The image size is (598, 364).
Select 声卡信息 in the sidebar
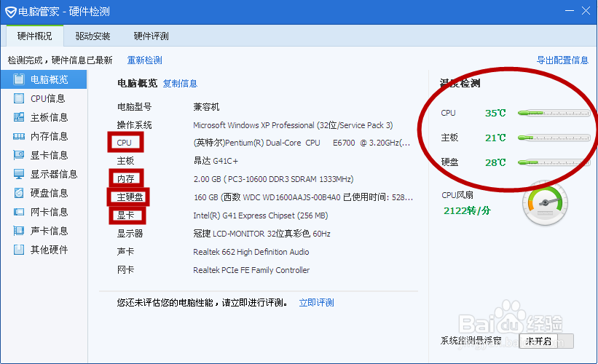pos(44,231)
